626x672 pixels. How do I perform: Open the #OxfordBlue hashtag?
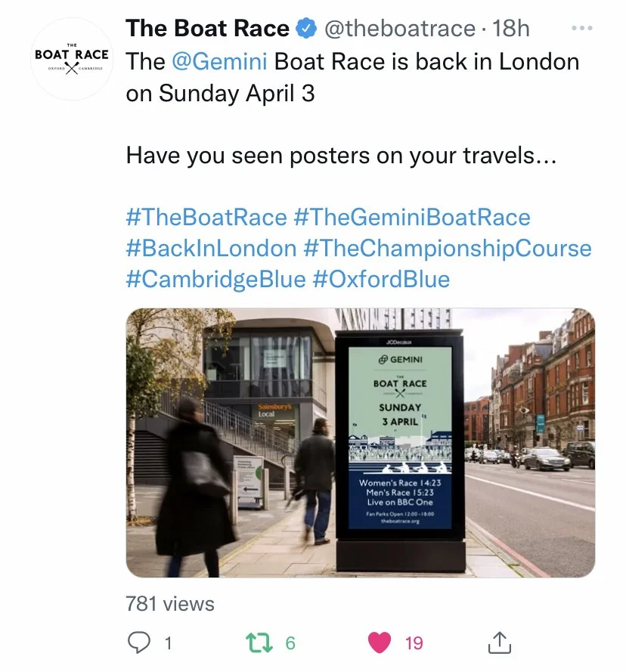[382, 280]
